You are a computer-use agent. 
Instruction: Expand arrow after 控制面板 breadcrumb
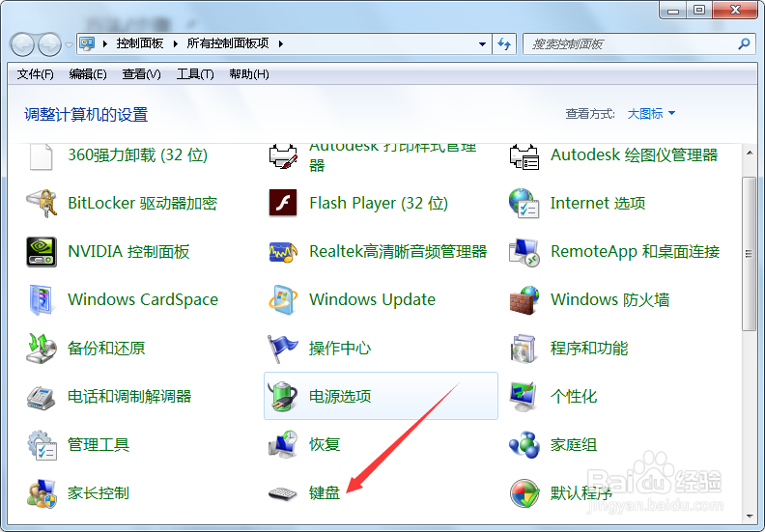175,43
